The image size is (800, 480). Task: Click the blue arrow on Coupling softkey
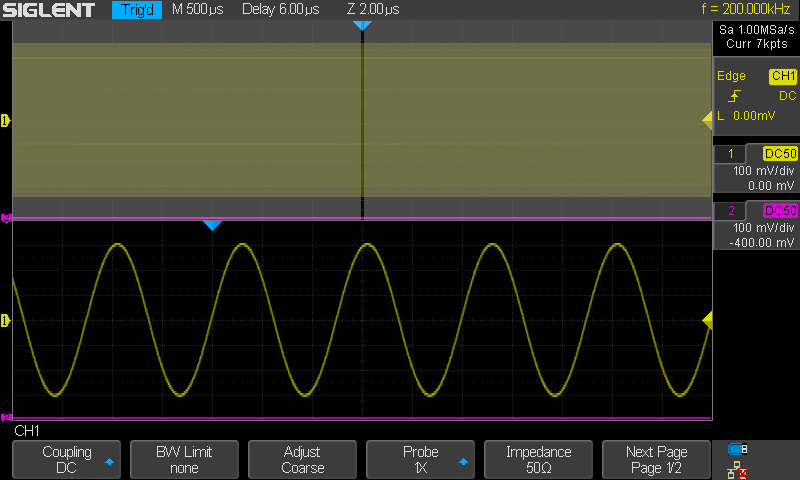tap(109, 462)
